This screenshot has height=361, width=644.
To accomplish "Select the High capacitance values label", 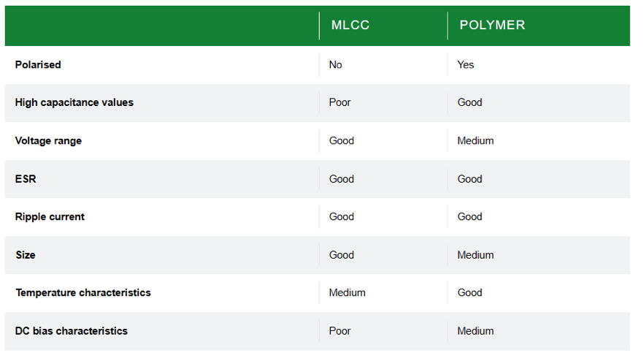I will (x=74, y=102).
